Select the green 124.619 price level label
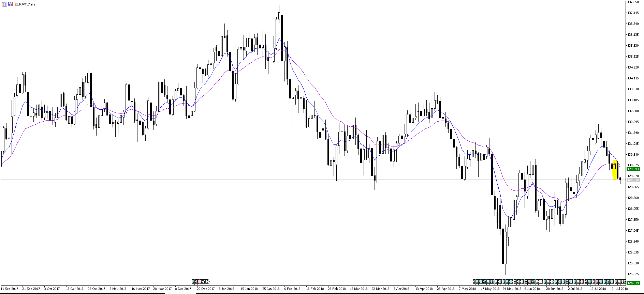 (633, 283)
